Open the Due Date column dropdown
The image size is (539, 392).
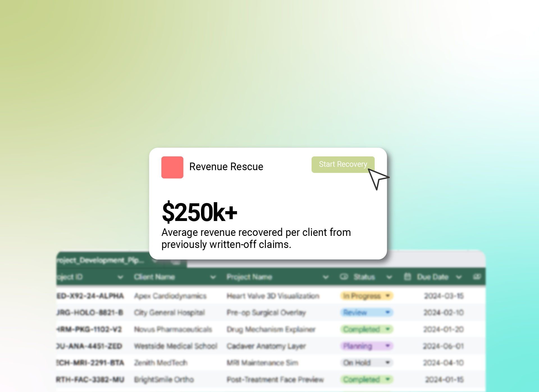coord(459,277)
